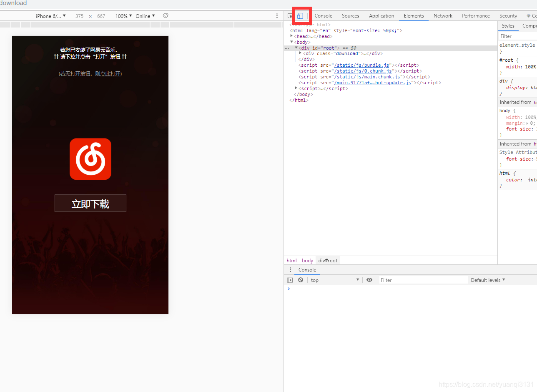The image size is (537, 392).
Task: Click the 点此打开 link
Action: point(110,74)
